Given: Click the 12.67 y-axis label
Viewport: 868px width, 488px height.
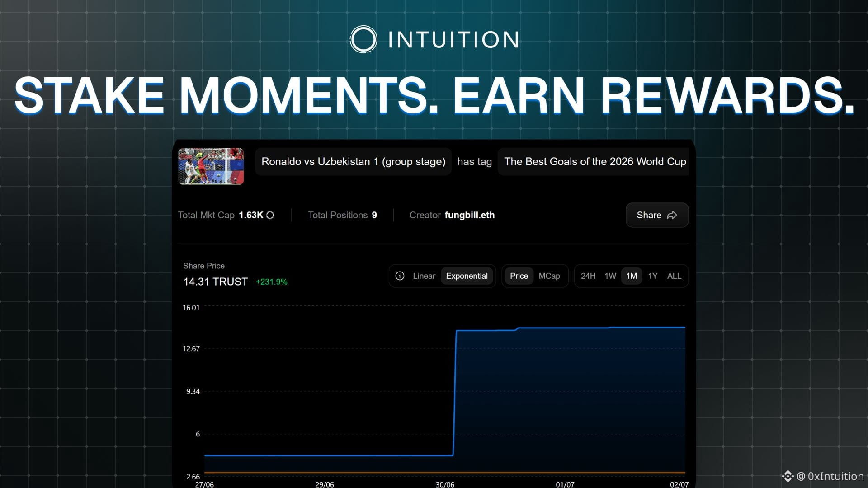Looking at the screenshot, I should pyautogui.click(x=191, y=348).
